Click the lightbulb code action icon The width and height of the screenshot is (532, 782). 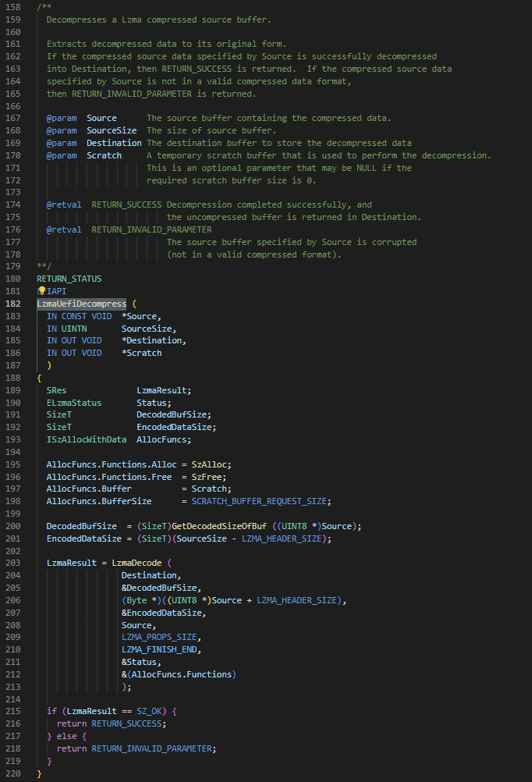(x=42, y=290)
